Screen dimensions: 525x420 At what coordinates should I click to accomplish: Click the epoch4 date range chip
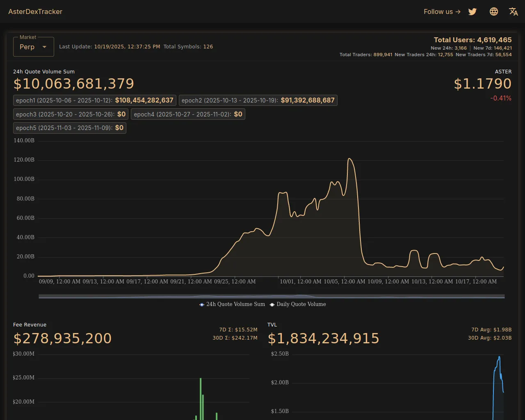click(x=188, y=114)
